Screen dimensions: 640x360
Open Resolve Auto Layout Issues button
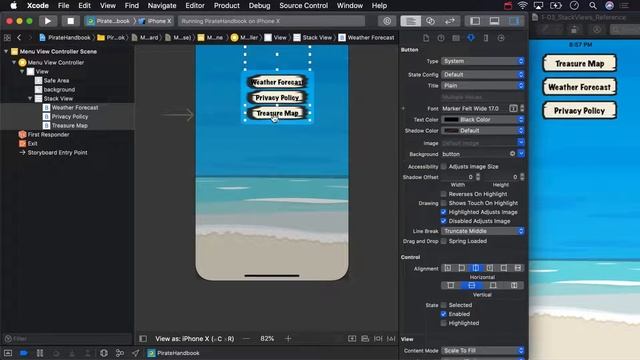(391, 338)
